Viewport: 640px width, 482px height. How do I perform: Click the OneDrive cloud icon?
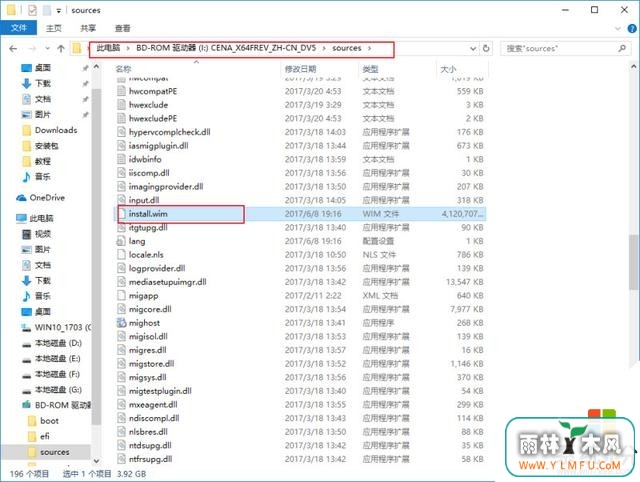(x=21, y=198)
